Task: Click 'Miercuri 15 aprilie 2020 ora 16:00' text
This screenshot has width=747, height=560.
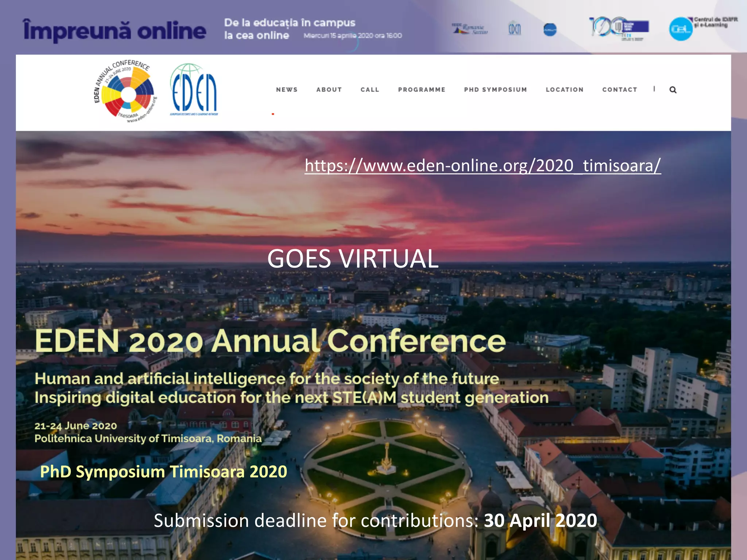Action: [x=353, y=36]
